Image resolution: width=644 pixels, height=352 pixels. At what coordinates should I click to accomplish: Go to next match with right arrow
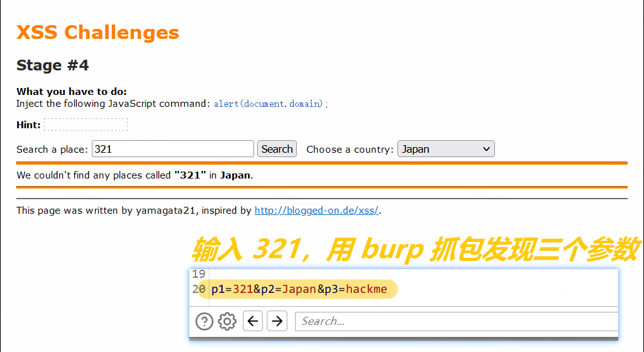[x=277, y=322]
